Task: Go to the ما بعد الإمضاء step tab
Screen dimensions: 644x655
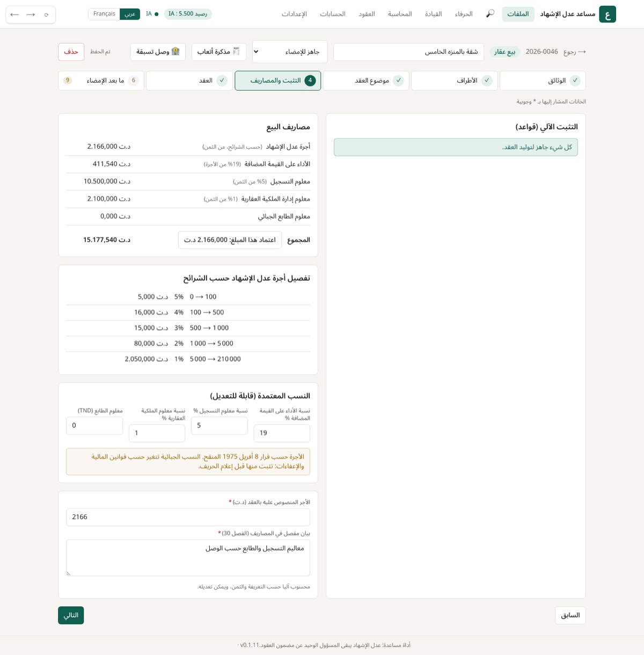Action: [101, 81]
